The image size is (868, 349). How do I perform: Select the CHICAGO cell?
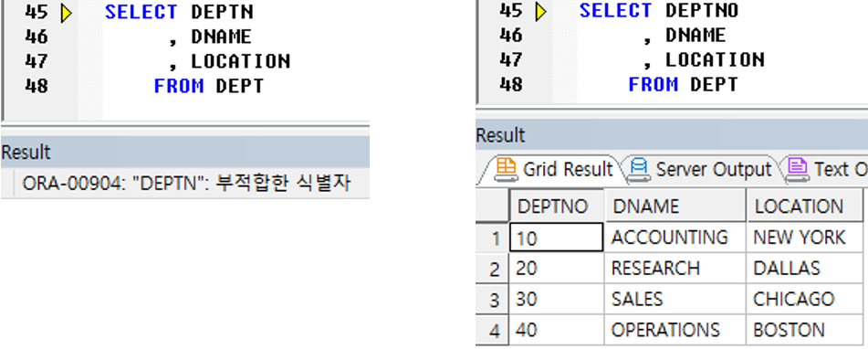804,299
